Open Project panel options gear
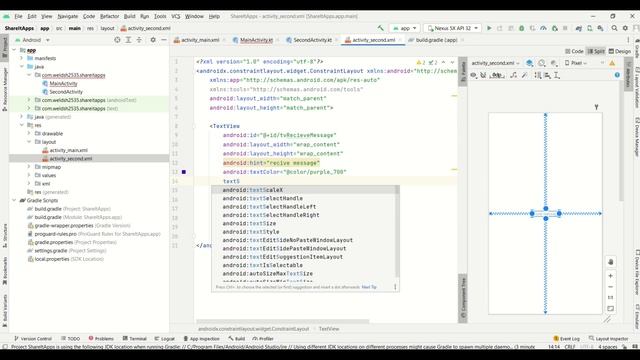640x360 pixels. point(153,40)
